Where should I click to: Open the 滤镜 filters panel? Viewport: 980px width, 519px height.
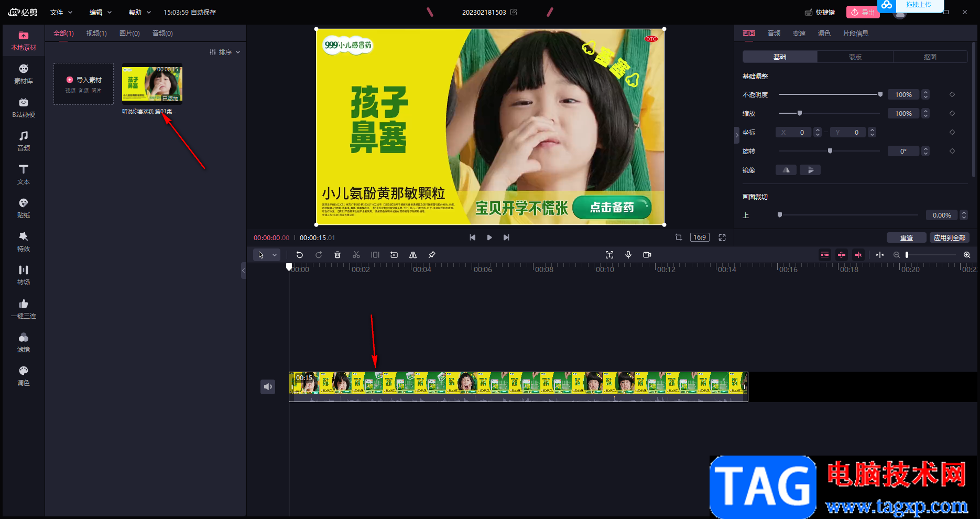coord(24,343)
